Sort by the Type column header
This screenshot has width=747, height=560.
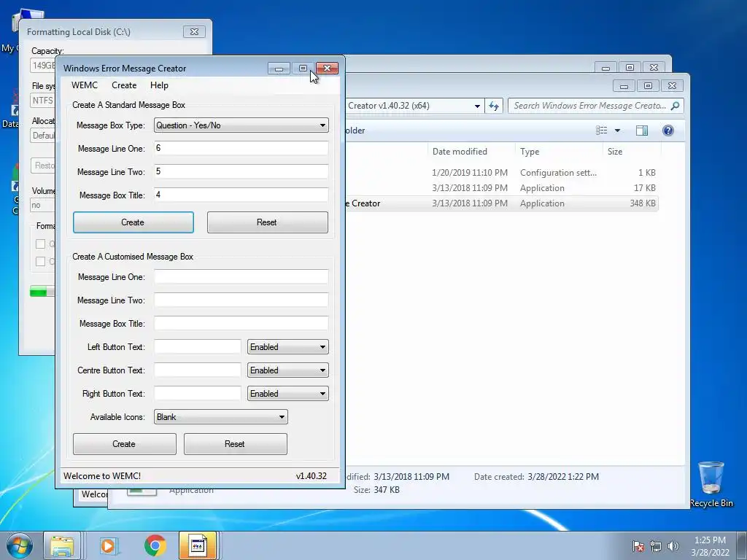pos(530,152)
